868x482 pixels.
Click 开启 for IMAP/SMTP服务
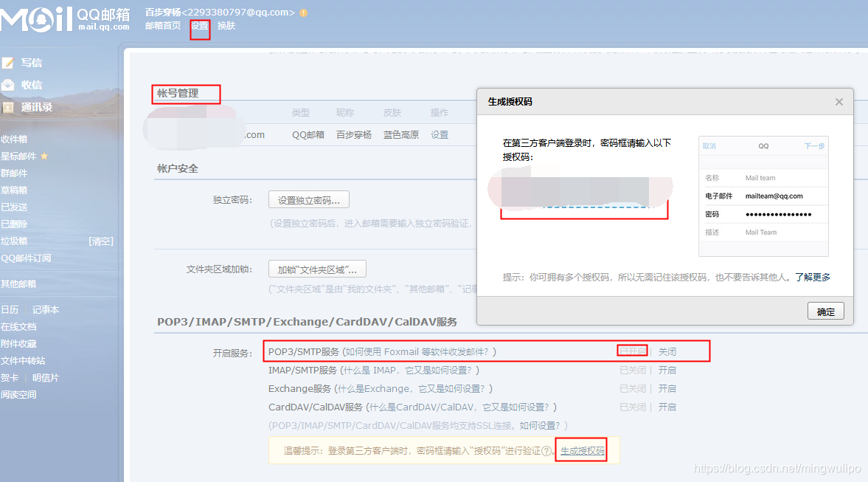click(667, 370)
